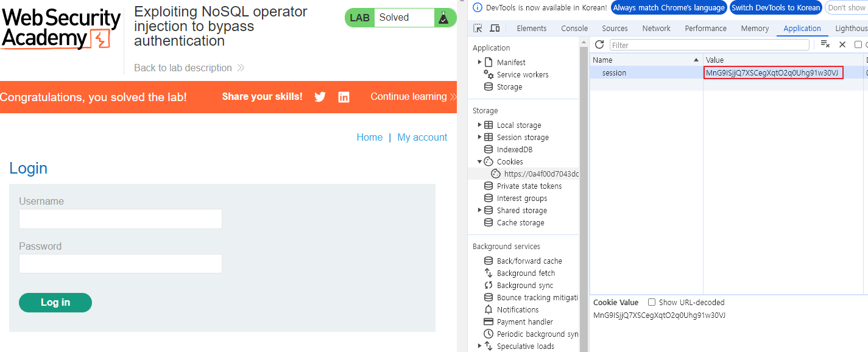The image size is (868, 352).
Task: Click the Username input field
Action: tap(121, 219)
